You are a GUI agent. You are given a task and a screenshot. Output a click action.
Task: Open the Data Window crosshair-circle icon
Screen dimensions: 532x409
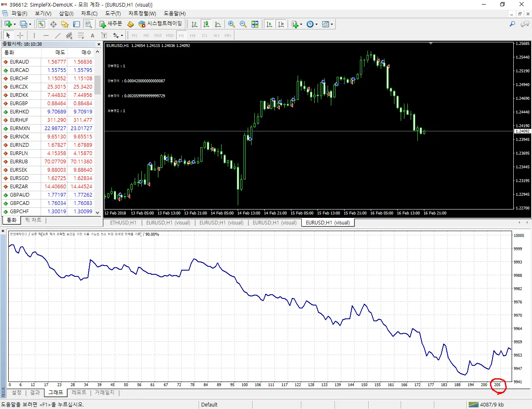pos(53,24)
